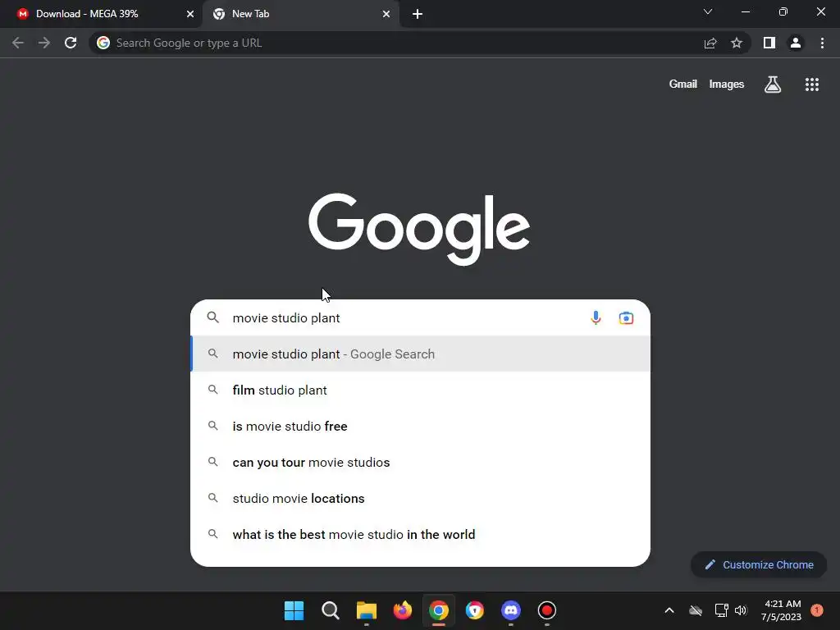Image resolution: width=840 pixels, height=630 pixels.
Task: Open Windows taskbar search
Action: pos(331,610)
